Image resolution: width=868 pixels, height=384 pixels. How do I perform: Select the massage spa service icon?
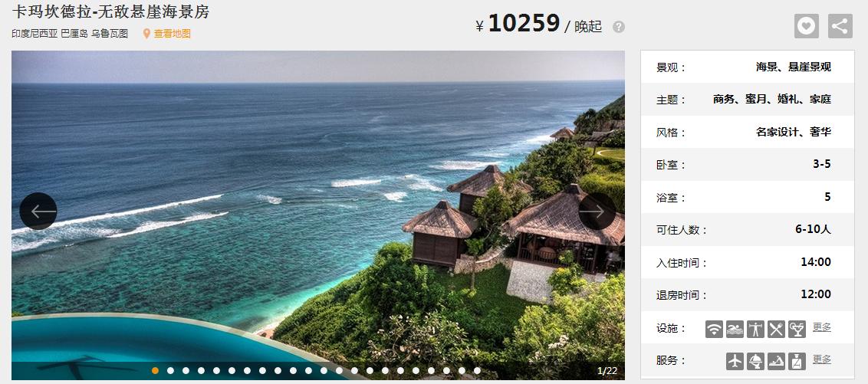776,361
